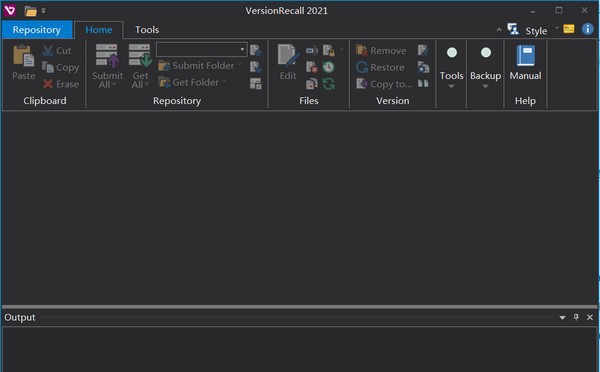600x372 pixels.
Task: Click inside the Output panel text area
Action: (300, 349)
